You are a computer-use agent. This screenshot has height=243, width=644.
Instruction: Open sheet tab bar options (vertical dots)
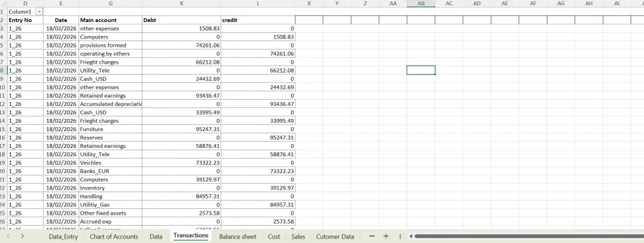pos(400,237)
